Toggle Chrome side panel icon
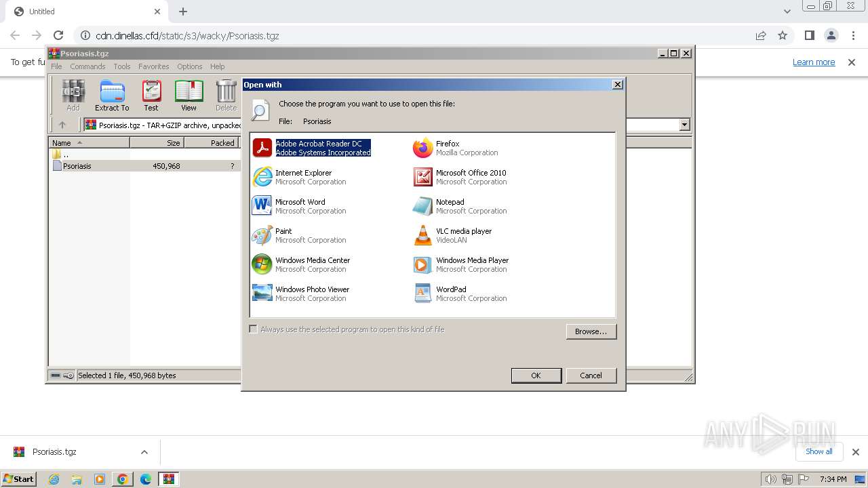The width and height of the screenshot is (868, 488). (x=809, y=35)
